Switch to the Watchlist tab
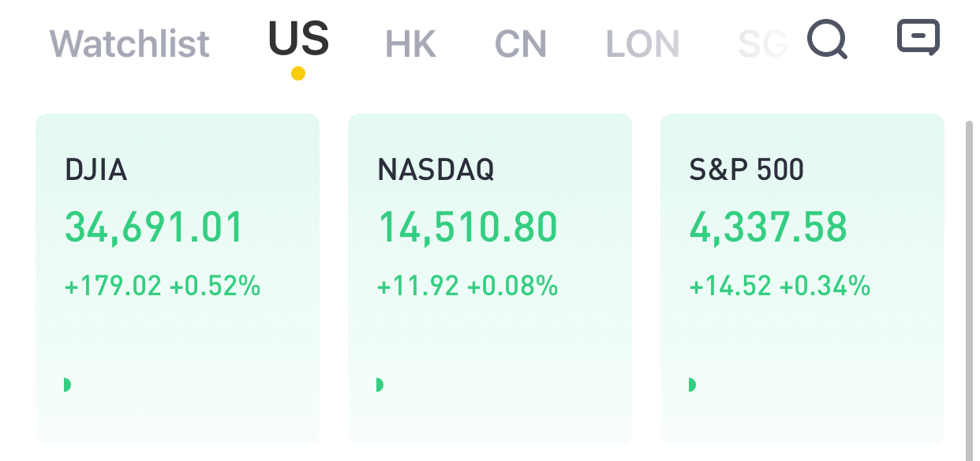Viewport: 980px width, 461px height. point(129,43)
